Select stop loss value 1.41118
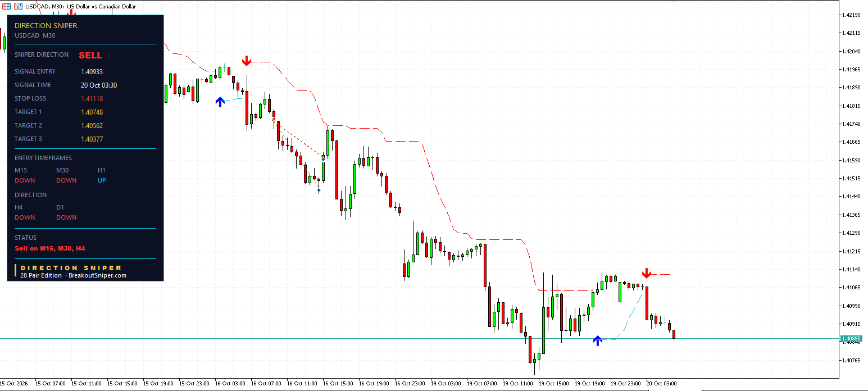 [92, 99]
